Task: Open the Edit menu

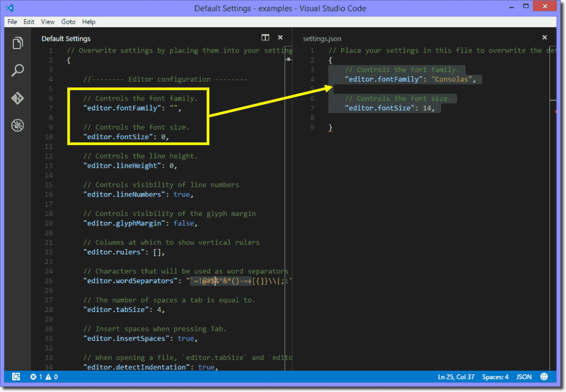Action: (x=29, y=22)
